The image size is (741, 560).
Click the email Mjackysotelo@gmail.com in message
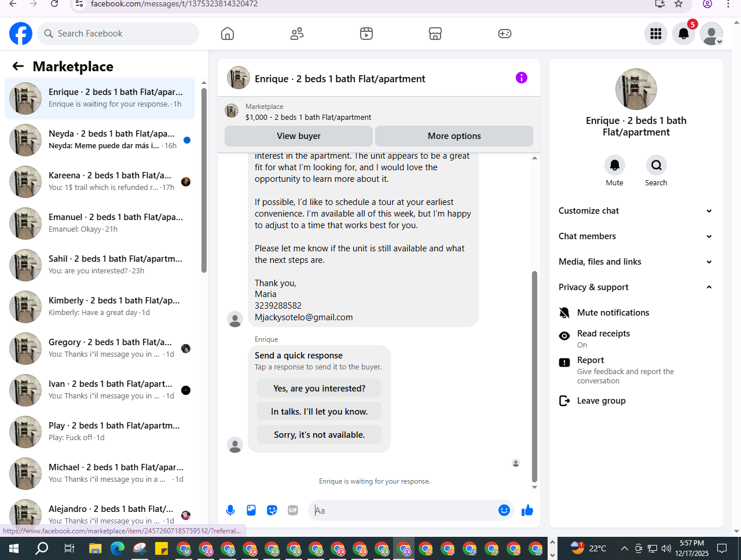304,317
